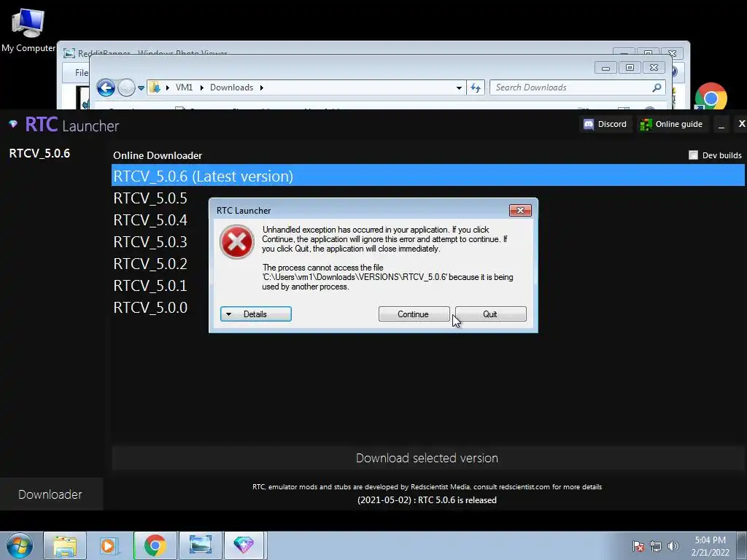Screen dimensions: 747x560
Task: Expand the arrow after Downloads breadcrumb
Action: point(262,87)
